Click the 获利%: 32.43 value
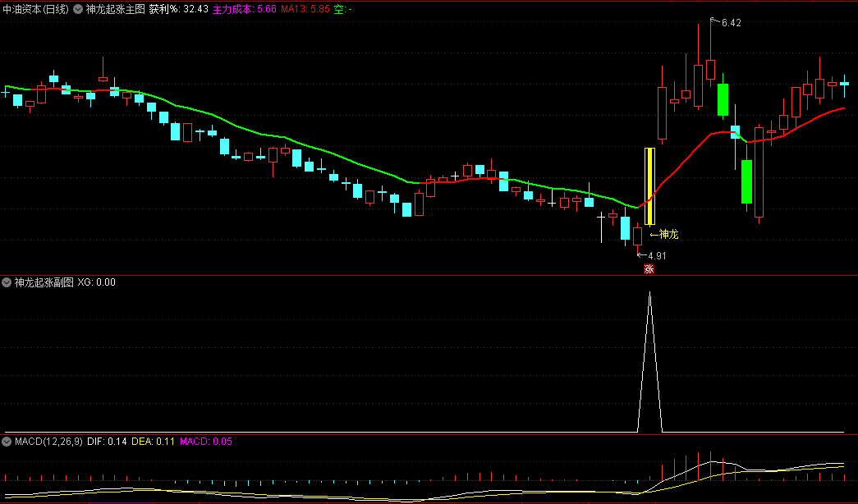This screenshot has height=504, width=858. tap(178, 9)
